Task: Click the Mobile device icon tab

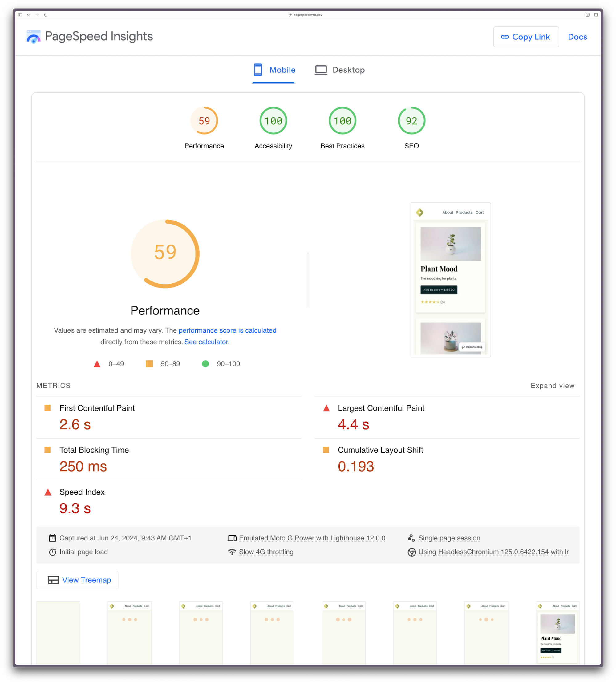Action: tap(258, 70)
